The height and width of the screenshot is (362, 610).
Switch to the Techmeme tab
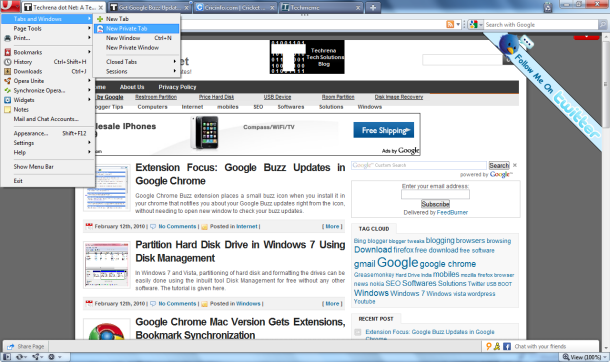point(321,7)
